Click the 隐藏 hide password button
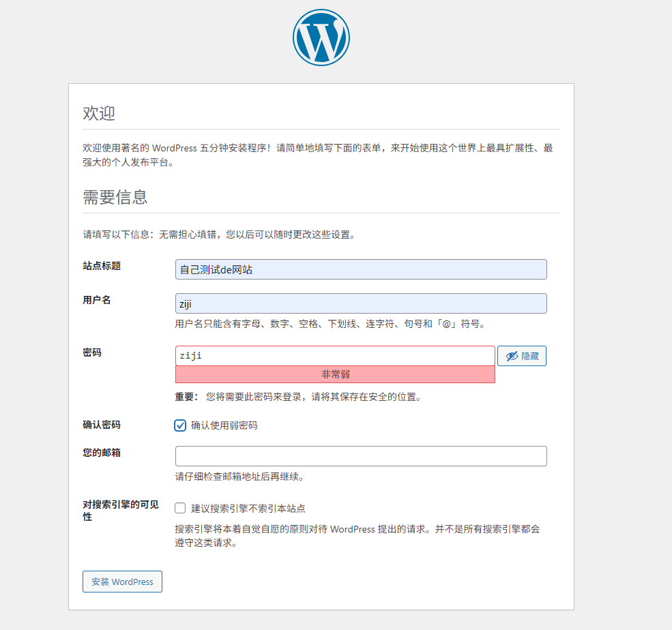 pos(522,356)
